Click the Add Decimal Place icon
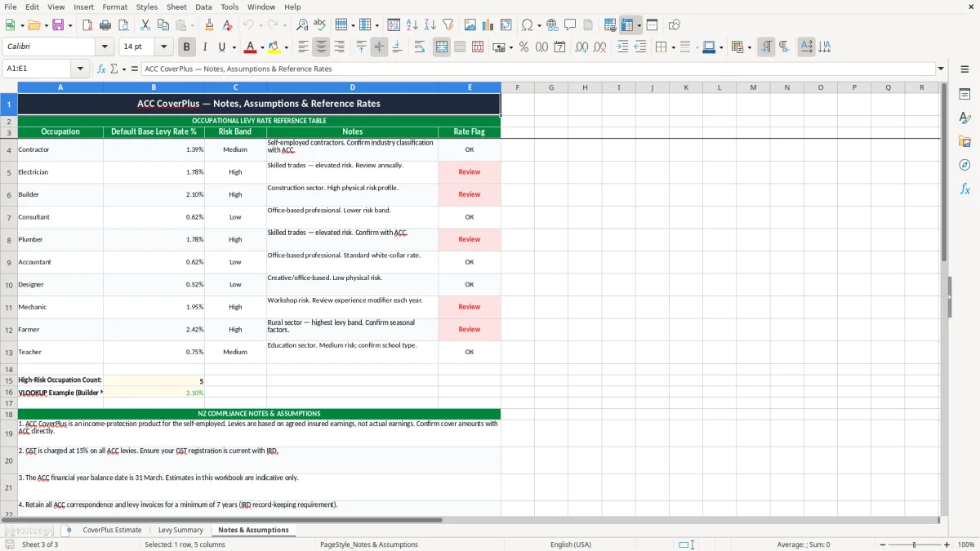The width and height of the screenshot is (980, 551). 582,47
